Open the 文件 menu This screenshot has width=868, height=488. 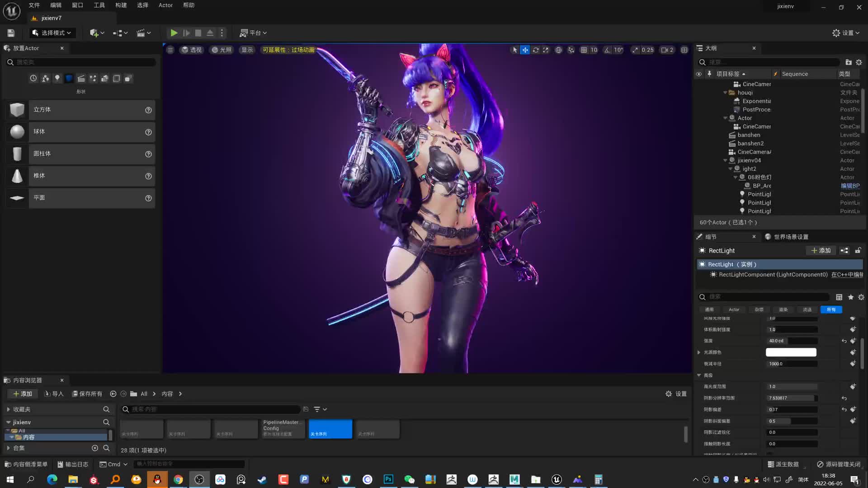[x=34, y=5]
